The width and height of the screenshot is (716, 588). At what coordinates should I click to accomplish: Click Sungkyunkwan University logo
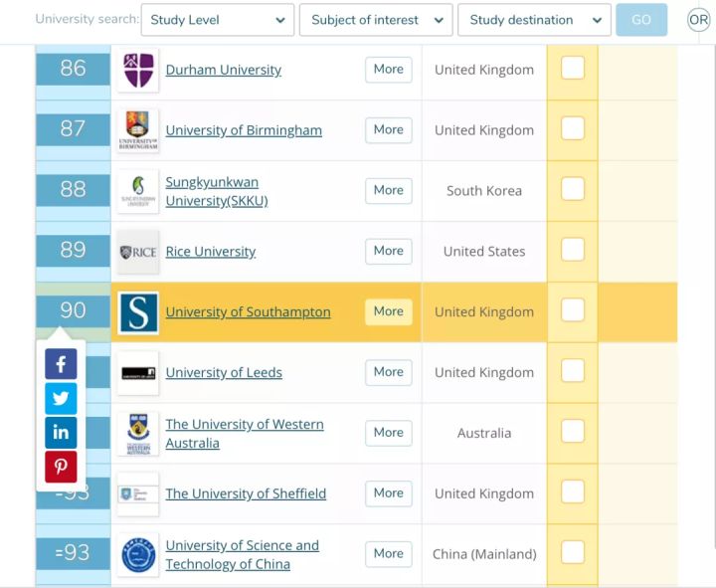[138, 191]
